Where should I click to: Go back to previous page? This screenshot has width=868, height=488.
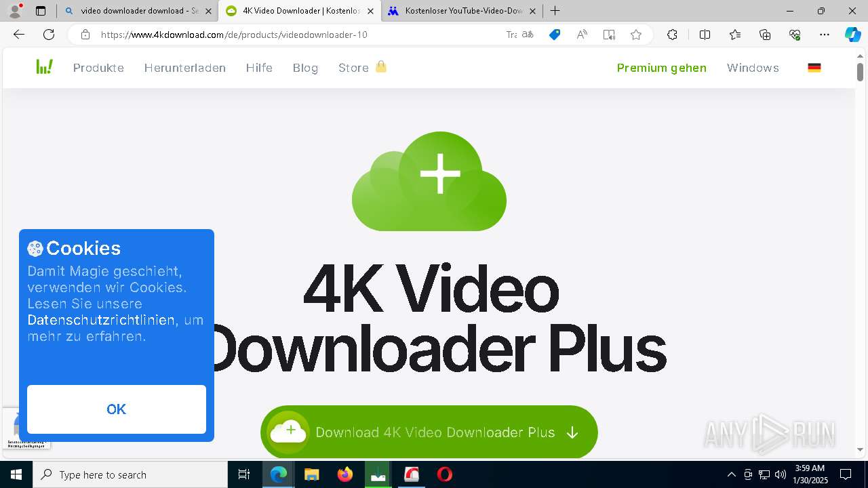pos(19,35)
